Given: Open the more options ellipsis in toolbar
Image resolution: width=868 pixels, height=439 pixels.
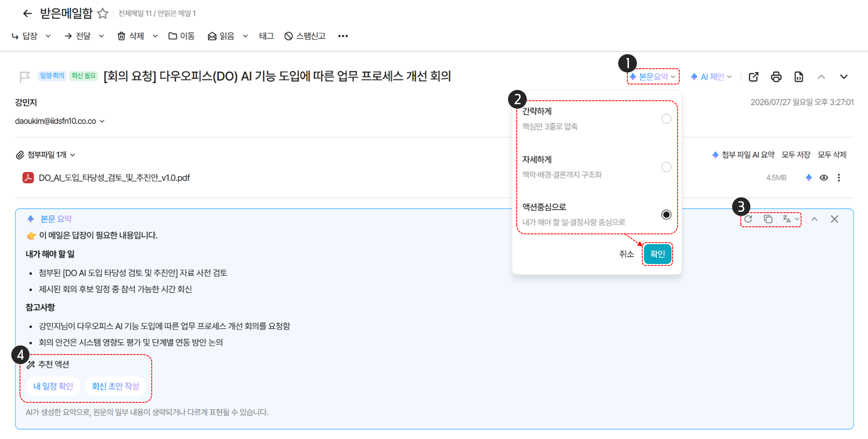Looking at the screenshot, I should tap(343, 36).
